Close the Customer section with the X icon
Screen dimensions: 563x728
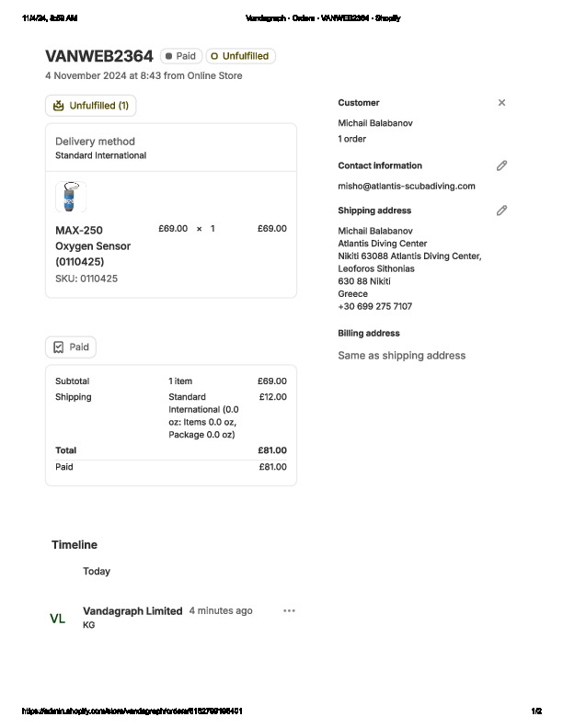[x=501, y=103]
